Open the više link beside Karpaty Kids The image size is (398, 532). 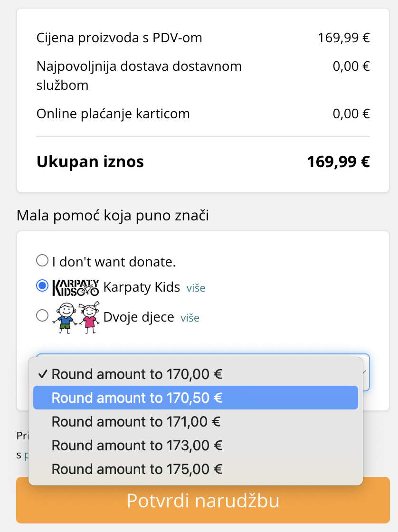[196, 288]
